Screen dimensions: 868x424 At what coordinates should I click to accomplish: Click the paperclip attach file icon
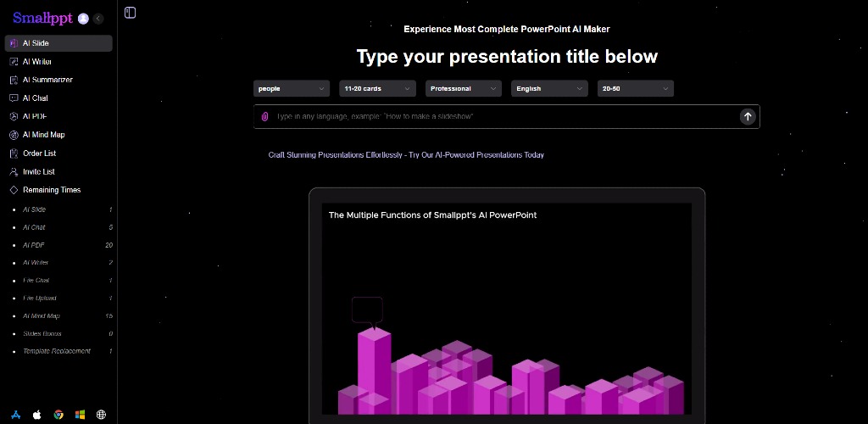click(264, 117)
